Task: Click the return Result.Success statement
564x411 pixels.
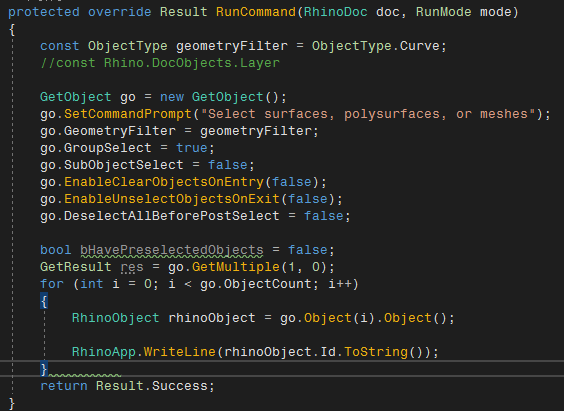Action: pyautogui.click(x=127, y=386)
